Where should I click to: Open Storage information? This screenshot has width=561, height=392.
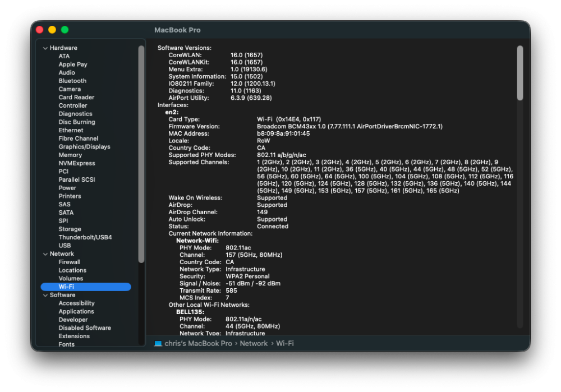pyautogui.click(x=70, y=229)
